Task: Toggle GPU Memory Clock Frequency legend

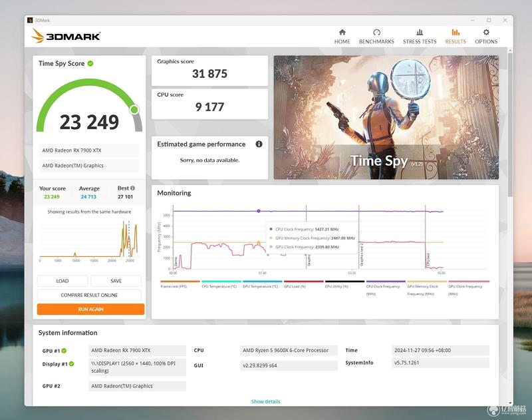Action: 427,288
